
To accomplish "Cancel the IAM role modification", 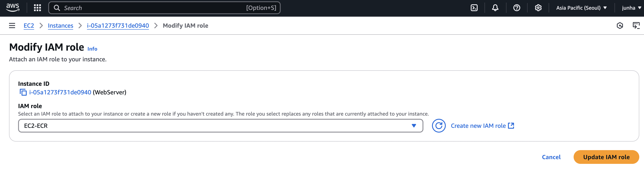I will coord(551,157).
